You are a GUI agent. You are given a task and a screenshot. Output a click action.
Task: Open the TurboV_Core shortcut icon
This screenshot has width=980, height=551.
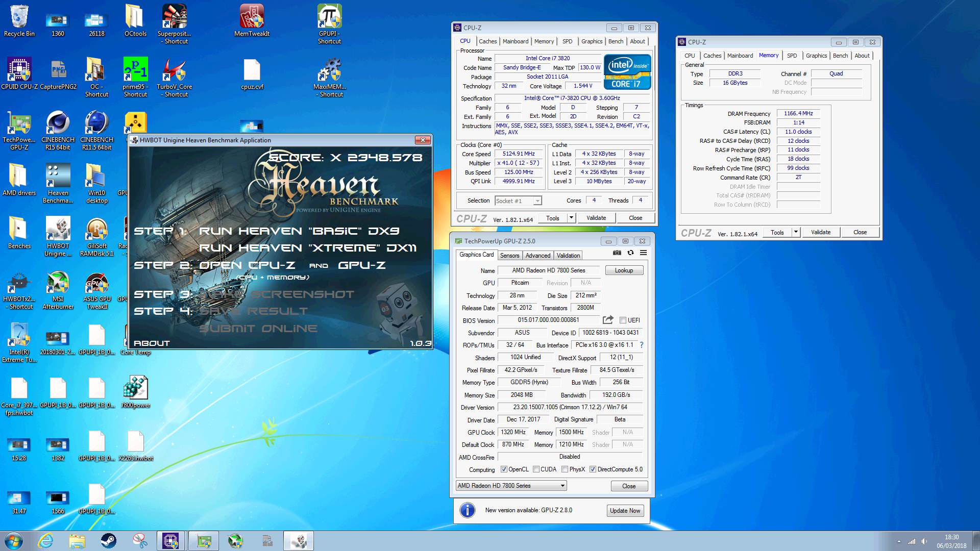pos(174,77)
